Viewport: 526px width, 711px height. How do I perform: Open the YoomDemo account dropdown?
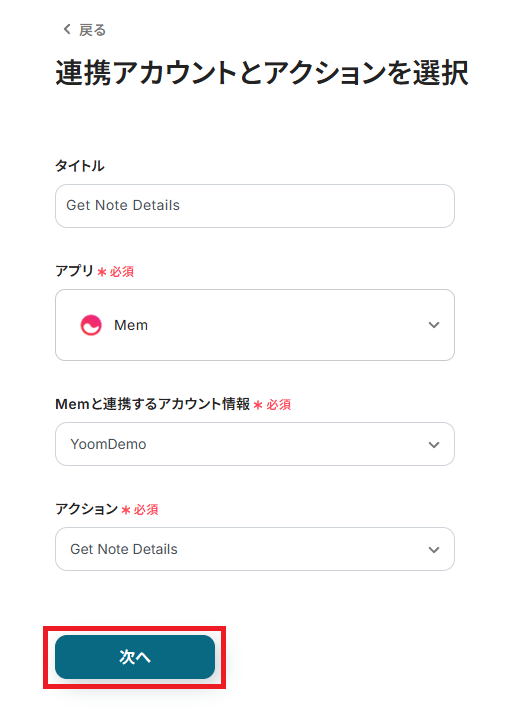point(255,444)
